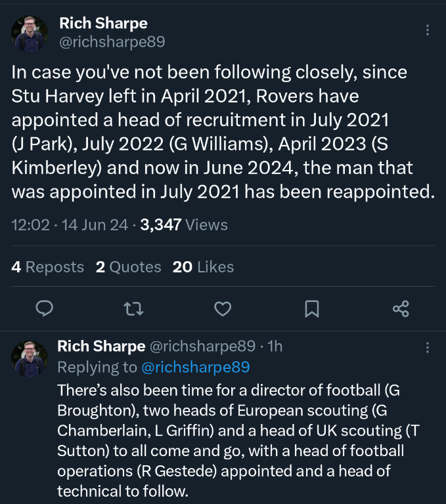Like the tweet with heart icon
The image size is (446, 504).
tap(223, 308)
